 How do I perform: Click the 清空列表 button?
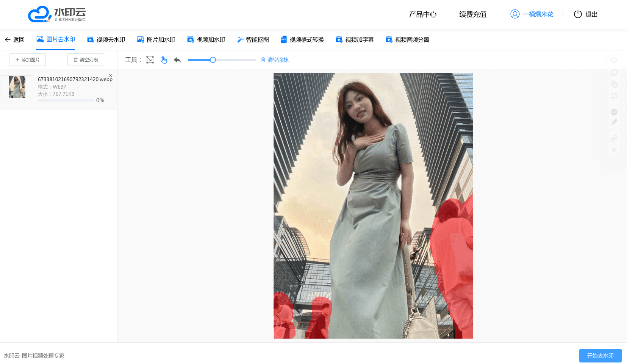tap(86, 60)
